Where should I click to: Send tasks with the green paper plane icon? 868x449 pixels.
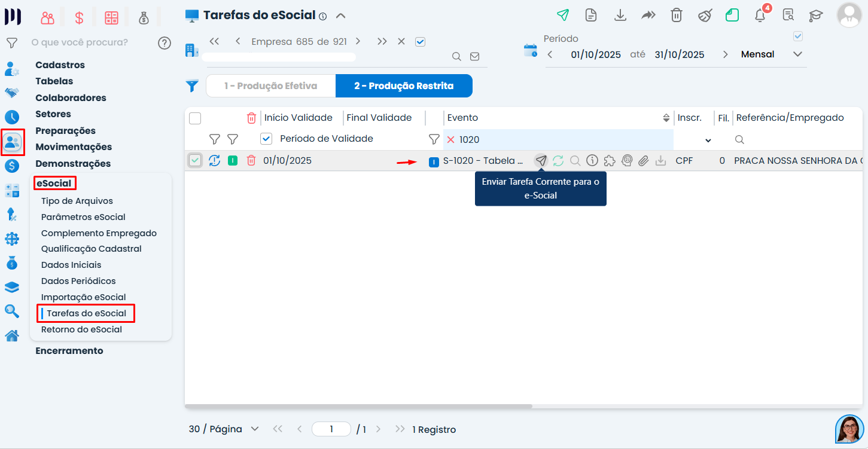[x=562, y=16]
